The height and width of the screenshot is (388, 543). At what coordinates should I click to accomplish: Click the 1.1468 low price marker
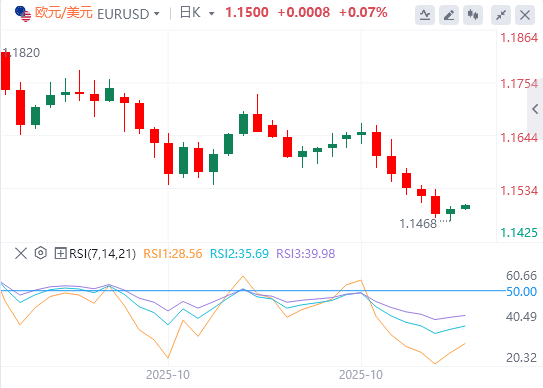tap(418, 224)
